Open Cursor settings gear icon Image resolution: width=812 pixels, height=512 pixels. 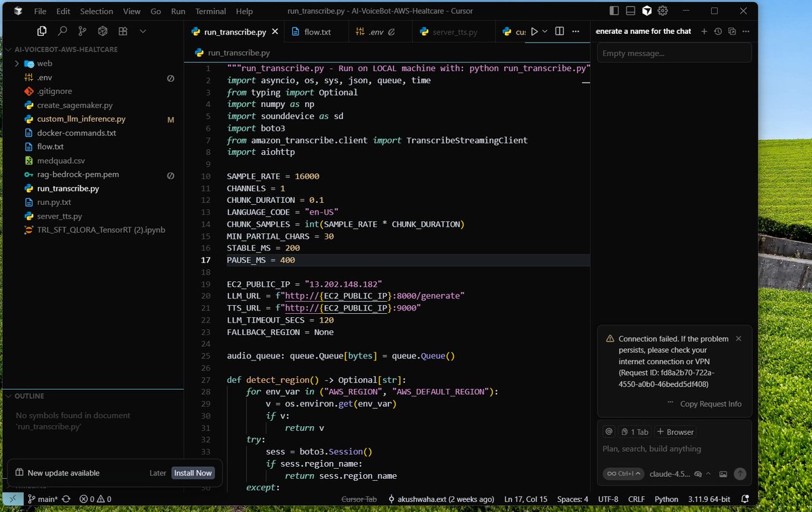[663, 11]
